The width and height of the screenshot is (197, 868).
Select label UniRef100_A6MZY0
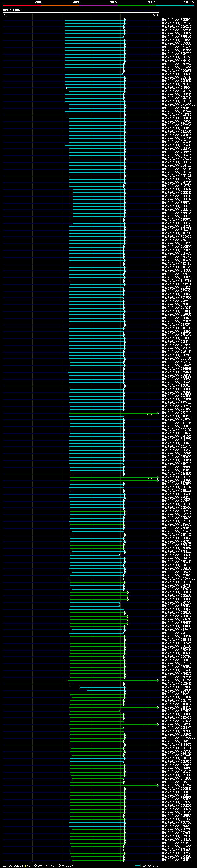tap(177, 257)
